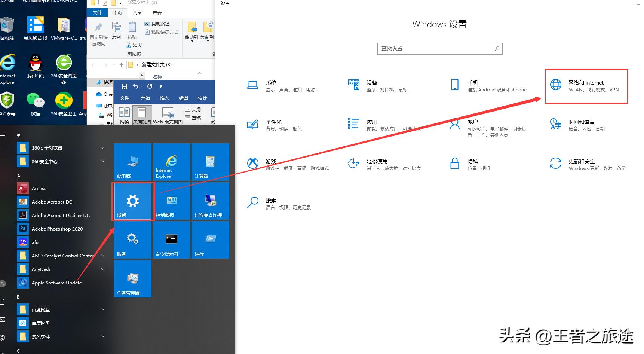Viewport: 644px width, 354px height.
Task: Expand the 360安全浏览器 Start menu entry
Action: (x=102, y=148)
